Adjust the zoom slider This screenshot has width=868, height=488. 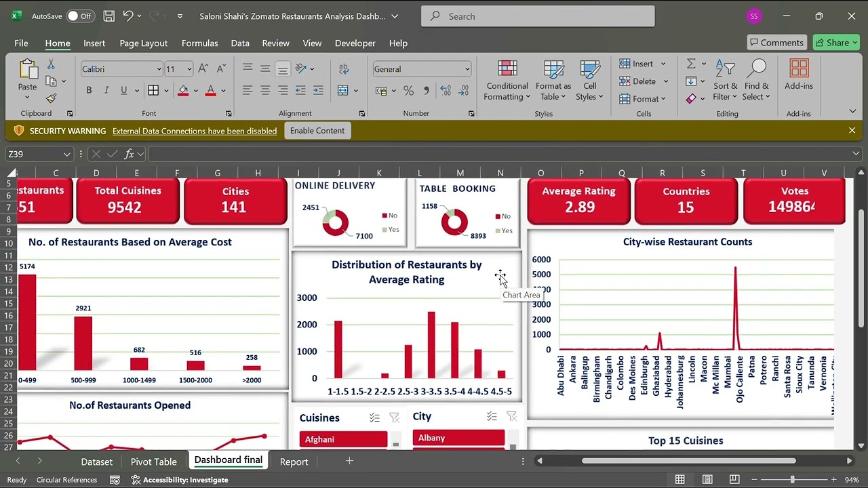(x=792, y=480)
